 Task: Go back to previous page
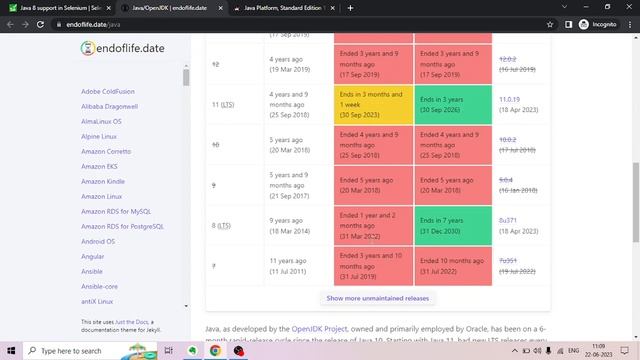tap(10, 24)
